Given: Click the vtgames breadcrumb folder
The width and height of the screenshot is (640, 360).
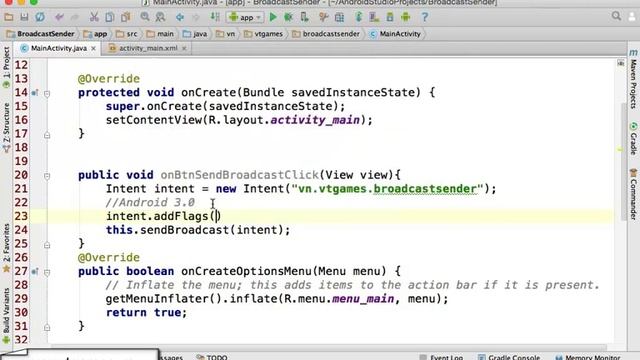Looking at the screenshot, I should point(263,34).
